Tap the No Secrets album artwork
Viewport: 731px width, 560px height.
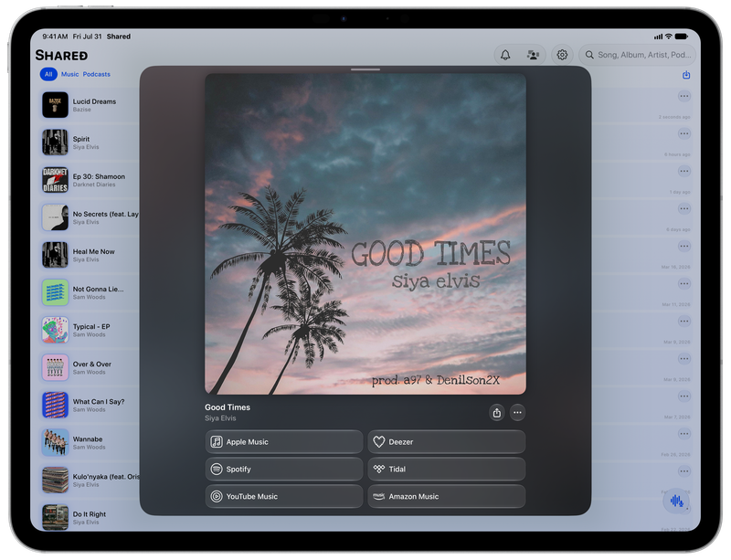55,217
